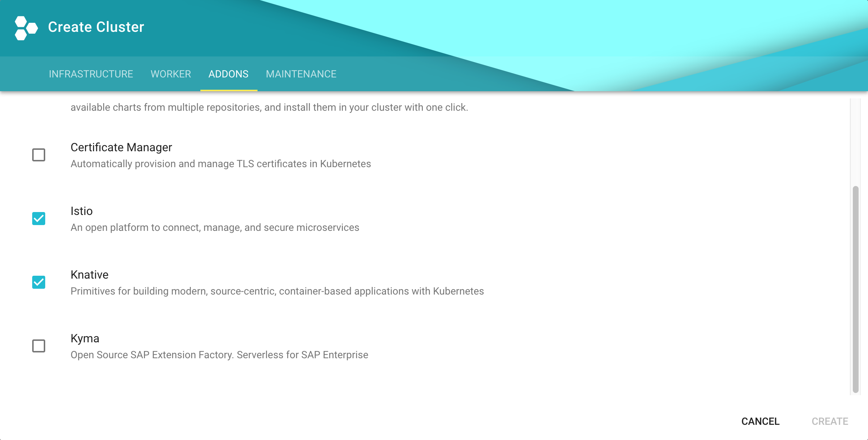The image size is (868, 440).
Task: Click the Cancel button
Action: (x=761, y=421)
